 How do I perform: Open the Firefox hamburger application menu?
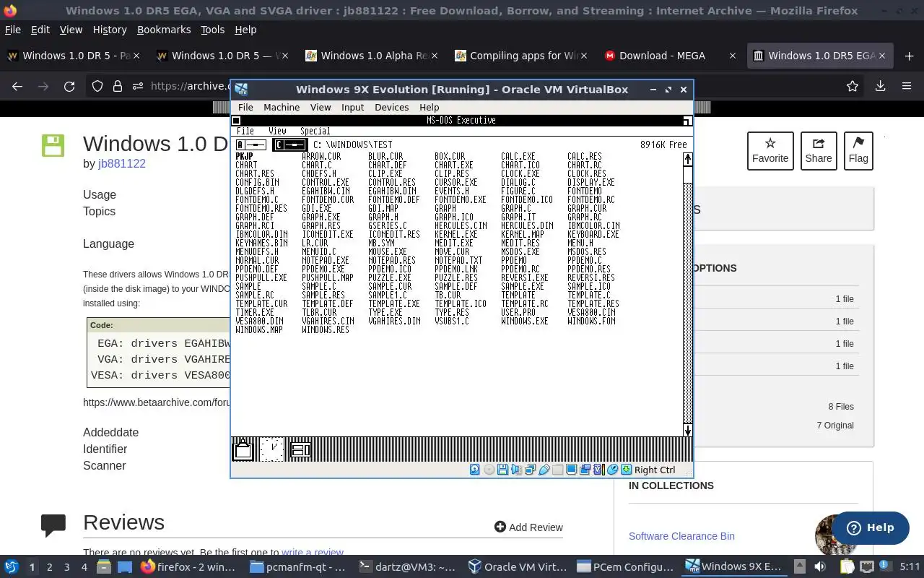(907, 86)
